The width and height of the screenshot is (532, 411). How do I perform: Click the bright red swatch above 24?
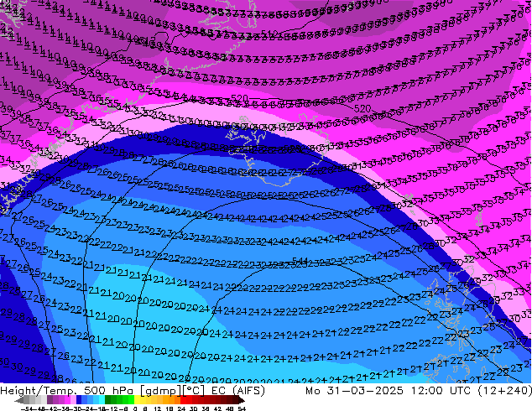pyautogui.click(x=183, y=401)
